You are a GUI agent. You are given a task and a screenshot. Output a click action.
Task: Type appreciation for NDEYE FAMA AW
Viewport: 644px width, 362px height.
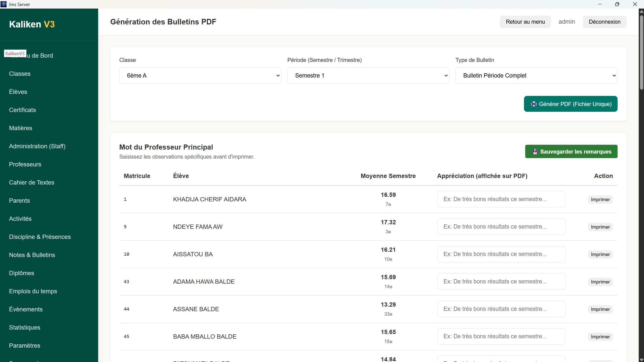[x=501, y=227]
